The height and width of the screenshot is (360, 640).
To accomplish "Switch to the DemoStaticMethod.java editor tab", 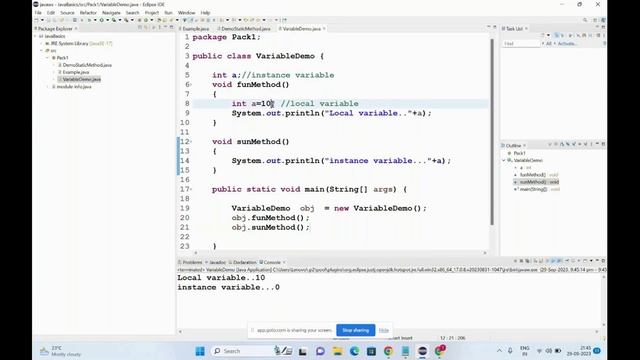I will [x=244, y=29].
